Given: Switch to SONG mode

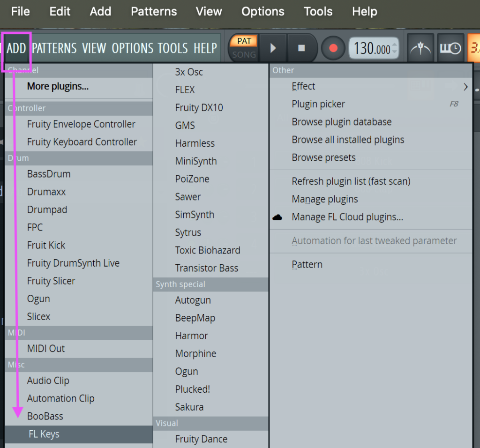Looking at the screenshot, I should (244, 55).
